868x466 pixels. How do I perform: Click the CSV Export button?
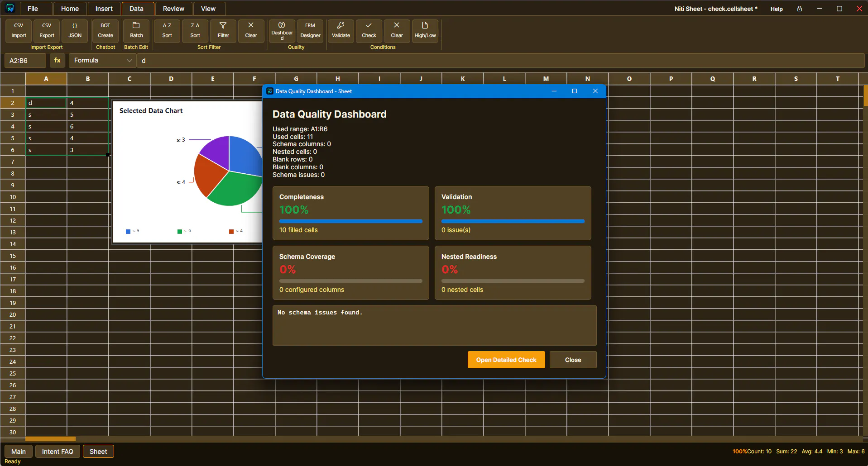pyautogui.click(x=47, y=31)
